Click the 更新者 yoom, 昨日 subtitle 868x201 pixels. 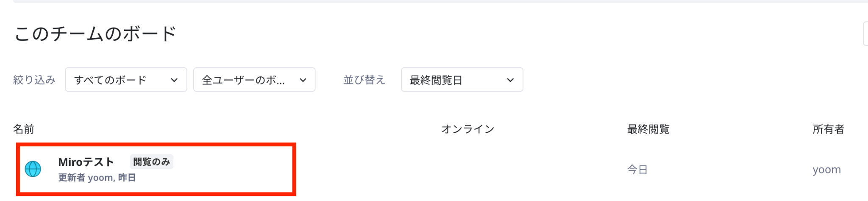(x=97, y=178)
